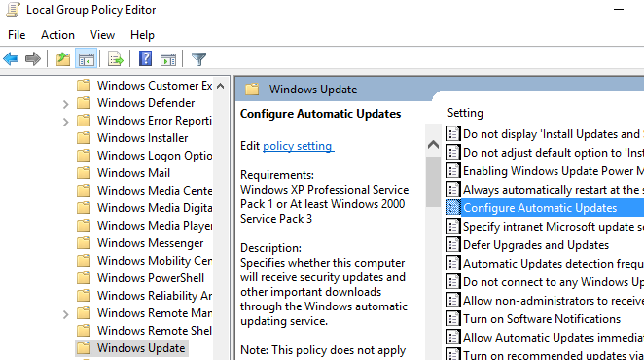Open the View menu
Viewport: 644px width, 360px height.
click(x=102, y=35)
